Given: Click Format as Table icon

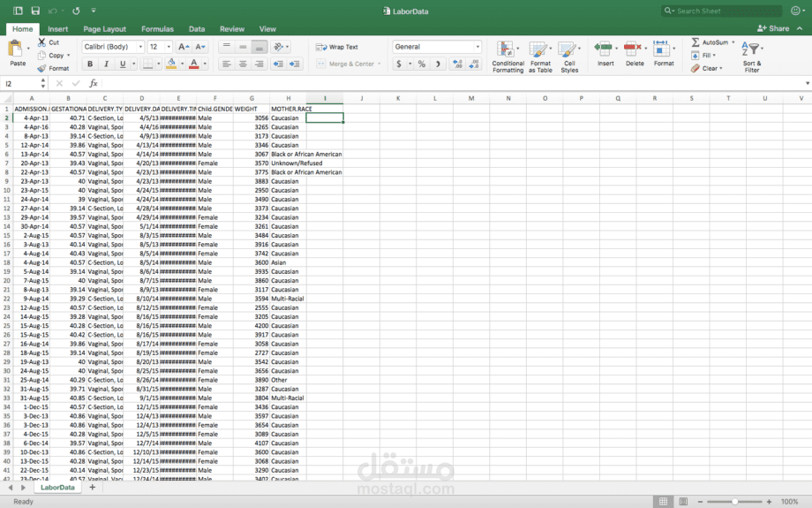Looking at the screenshot, I should click(538, 49).
